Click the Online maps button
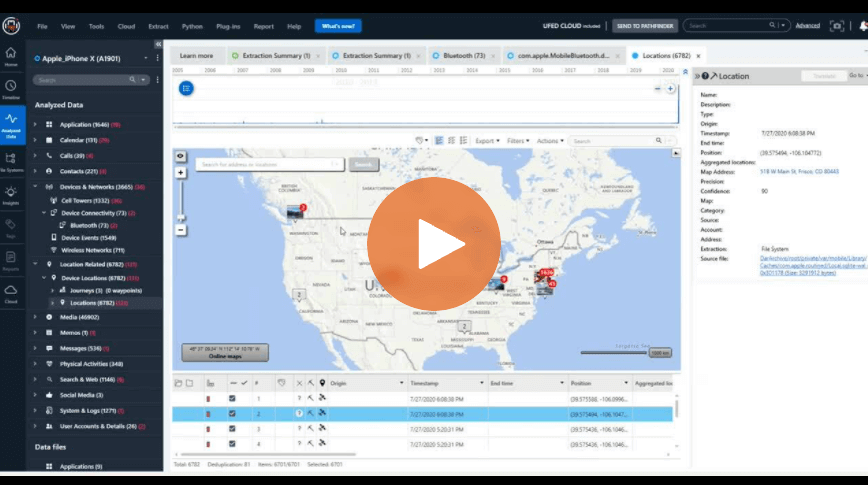 pyautogui.click(x=225, y=353)
